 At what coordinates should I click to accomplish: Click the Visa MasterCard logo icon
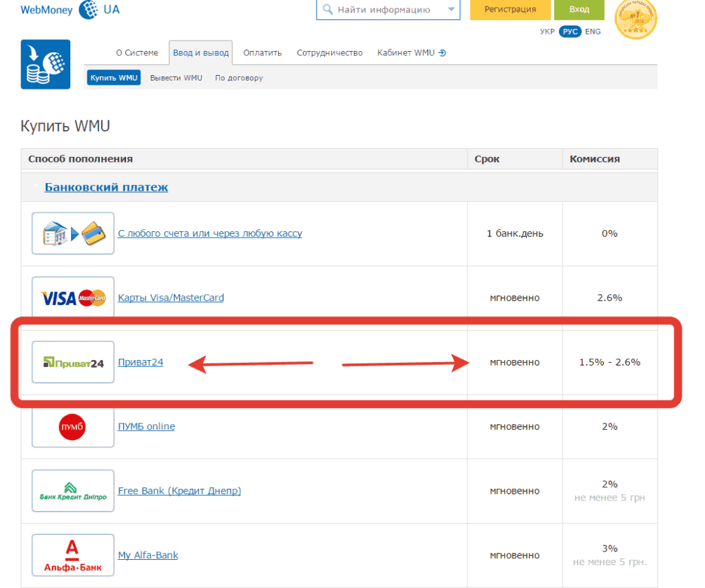(x=73, y=298)
